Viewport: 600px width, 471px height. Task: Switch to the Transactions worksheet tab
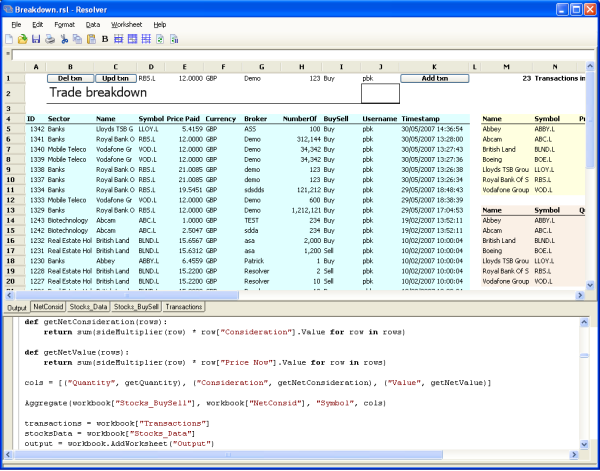pyautogui.click(x=183, y=307)
